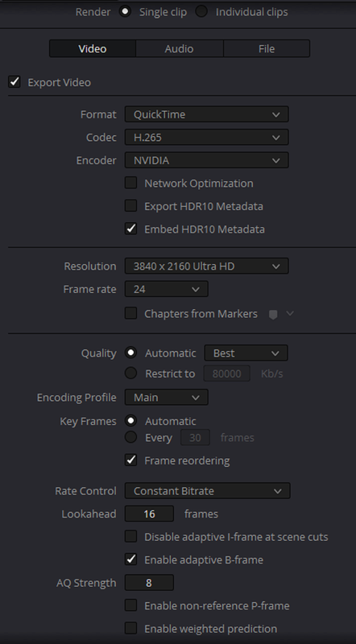The image size is (356, 644).
Task: Enable Chapters from Markers checkbox
Action: [x=130, y=313]
